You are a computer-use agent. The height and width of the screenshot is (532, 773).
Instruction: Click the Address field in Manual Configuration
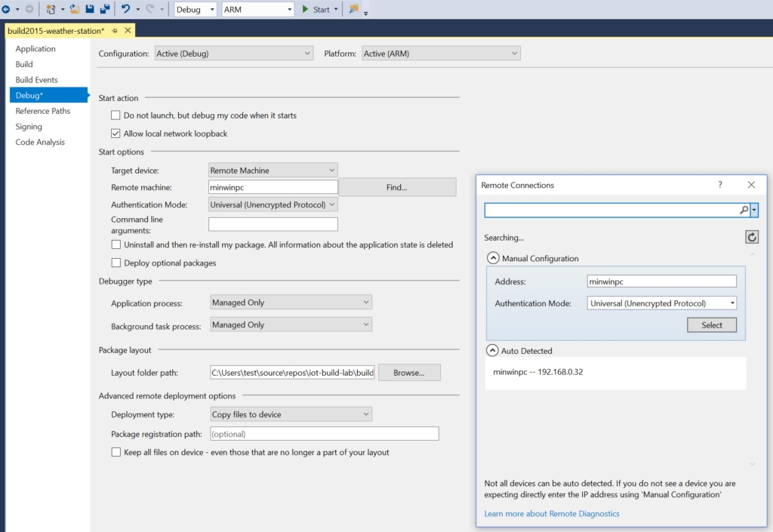[661, 281]
